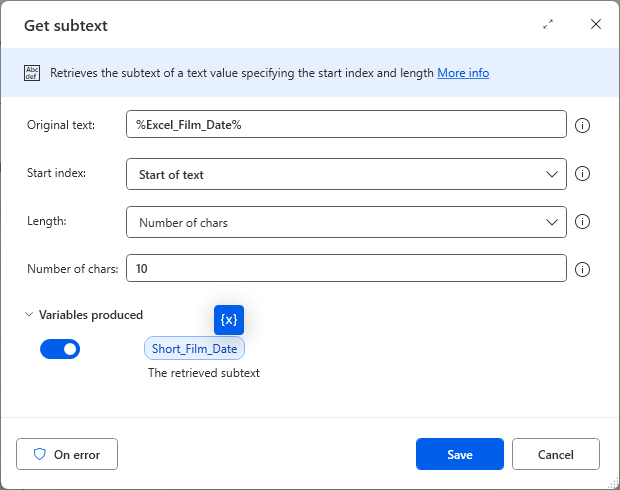Show info for Original text
The image size is (620, 490).
tap(582, 125)
